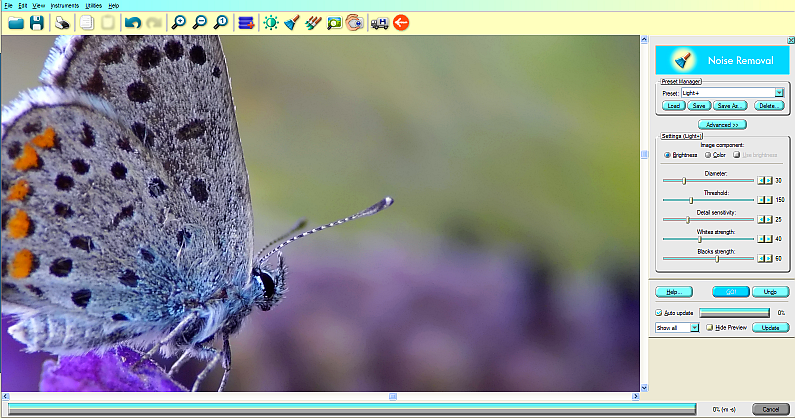Expand the Show all dropdown

point(694,328)
